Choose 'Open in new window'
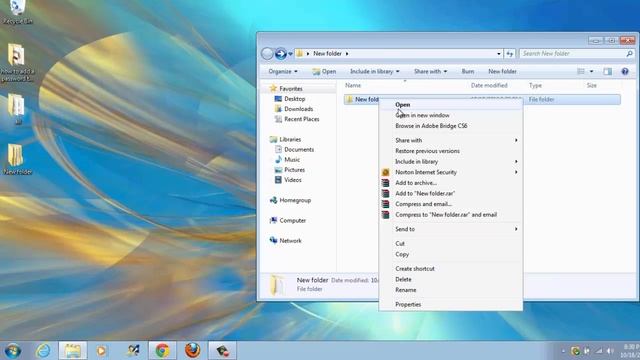Screen dimensions: 640x360 pos(451,116)
